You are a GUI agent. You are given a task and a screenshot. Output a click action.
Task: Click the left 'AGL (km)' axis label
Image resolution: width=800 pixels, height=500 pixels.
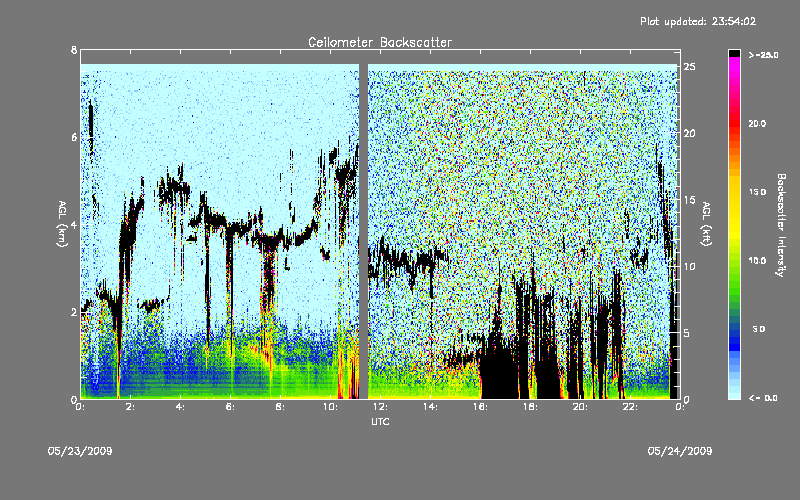tap(62, 224)
